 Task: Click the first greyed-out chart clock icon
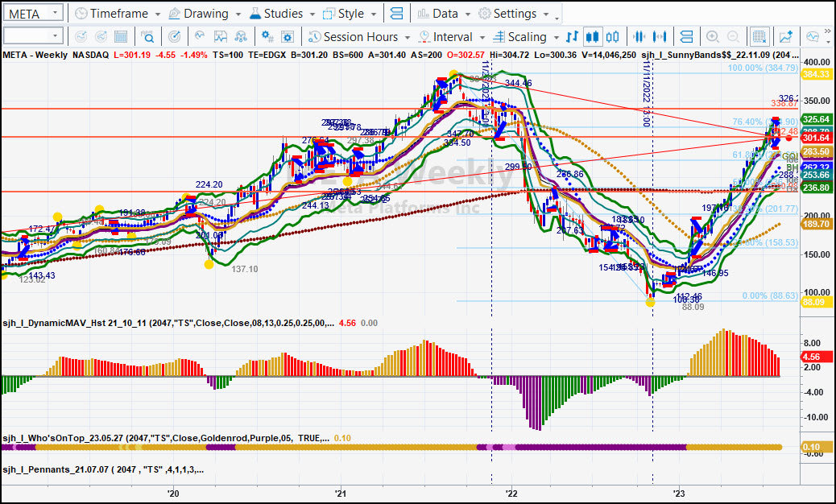click(x=81, y=37)
